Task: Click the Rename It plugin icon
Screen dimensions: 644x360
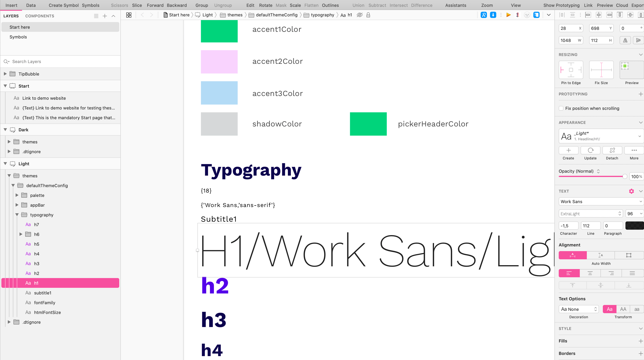Action: [x=484, y=15]
